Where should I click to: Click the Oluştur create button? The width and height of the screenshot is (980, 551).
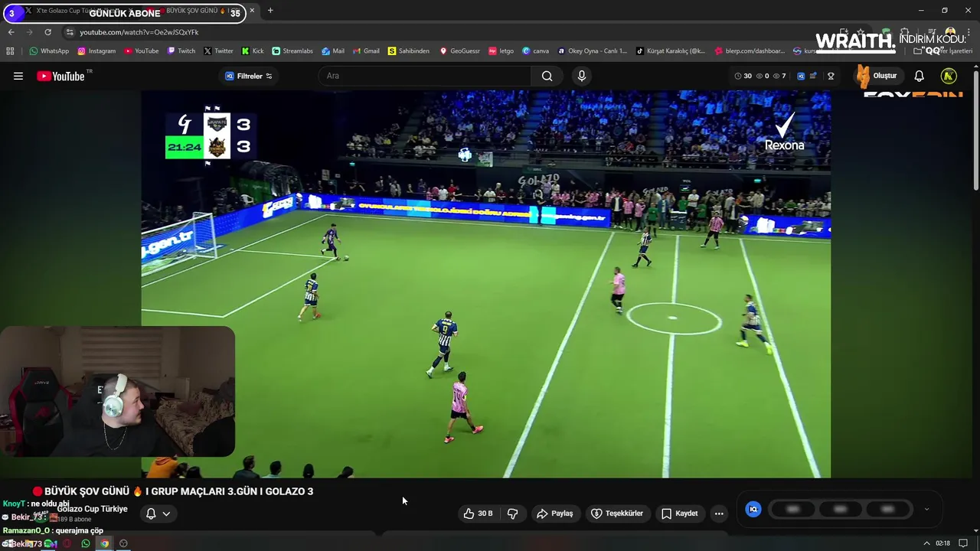(878, 76)
